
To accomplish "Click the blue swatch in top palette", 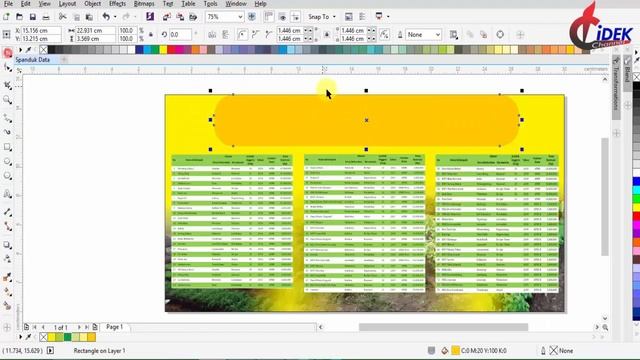I will pos(139,50).
